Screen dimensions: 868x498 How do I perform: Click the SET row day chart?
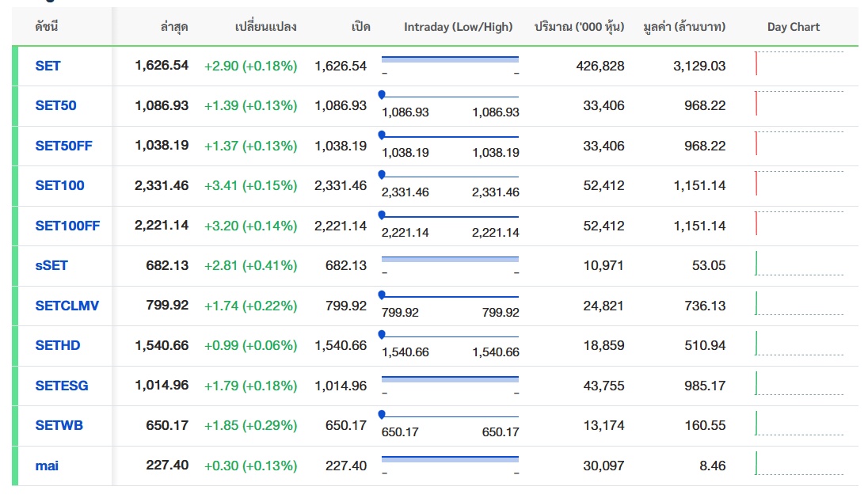point(799,63)
